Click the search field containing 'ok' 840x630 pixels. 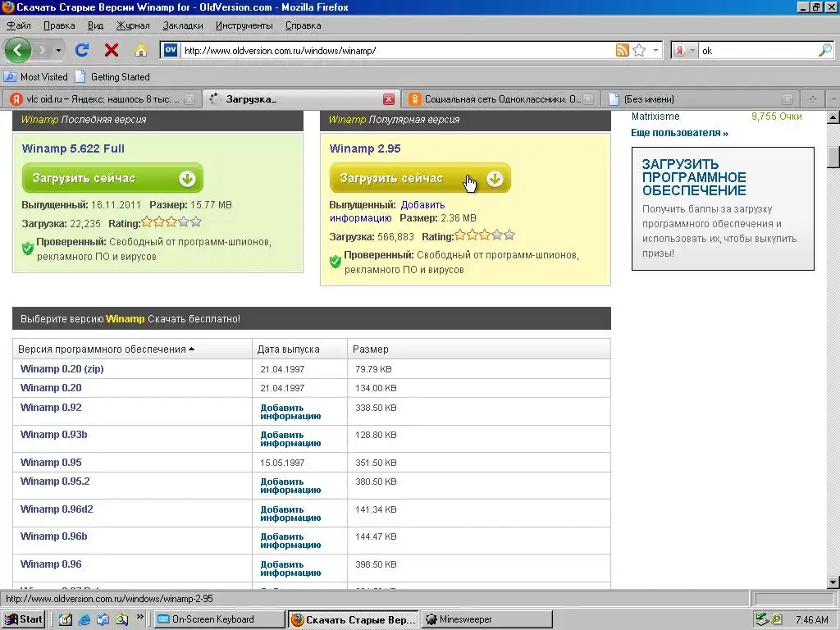pos(758,50)
